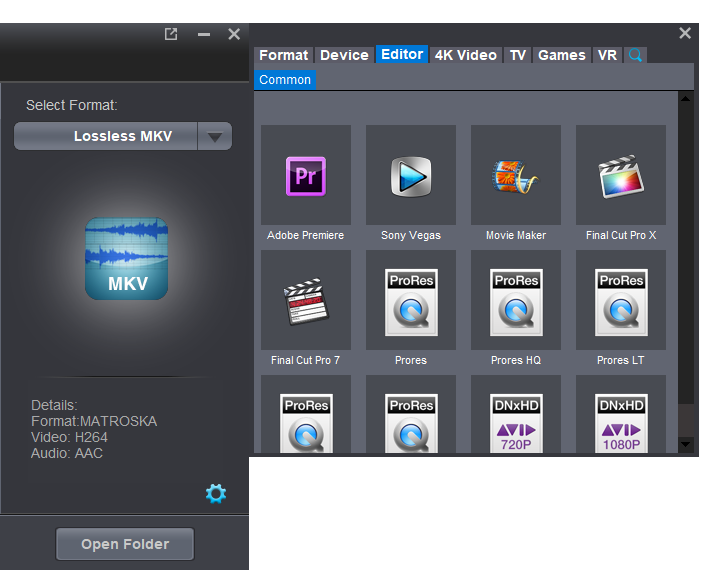Open the Lossless MKV format selector
Image resolution: width=710 pixels, height=588 pixels.
(x=123, y=136)
